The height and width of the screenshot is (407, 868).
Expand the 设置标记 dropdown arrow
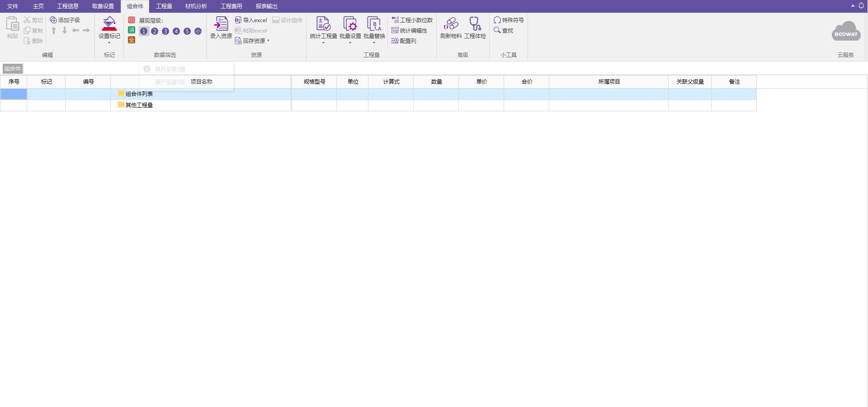pyautogui.click(x=109, y=43)
